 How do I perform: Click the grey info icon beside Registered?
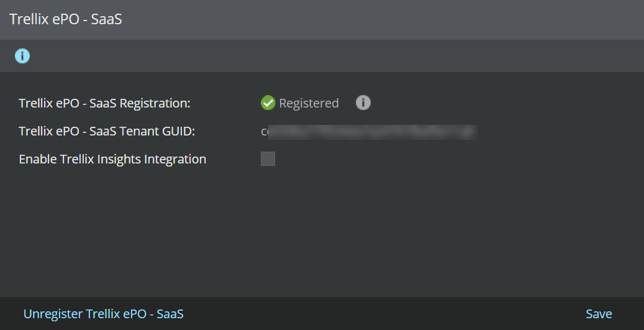click(363, 103)
